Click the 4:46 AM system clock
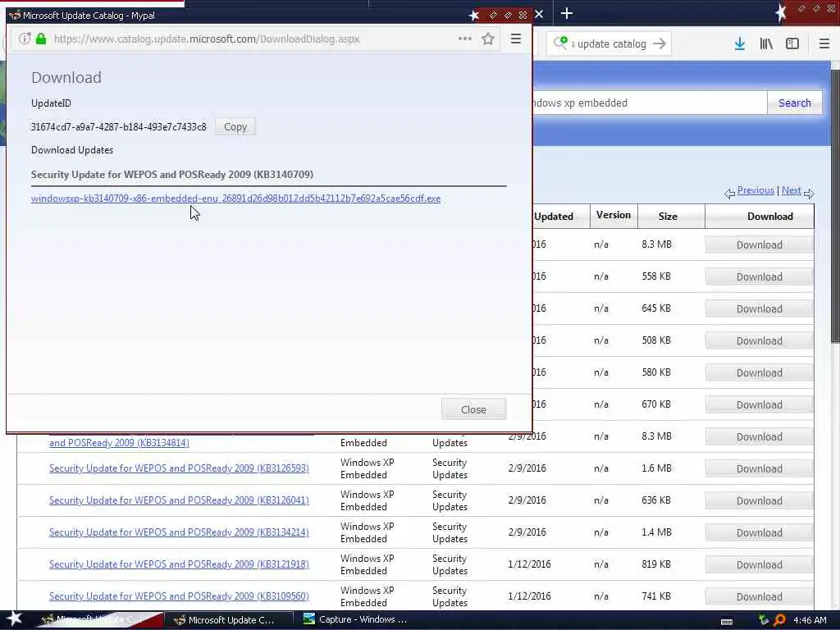The image size is (840, 630). coord(810,620)
